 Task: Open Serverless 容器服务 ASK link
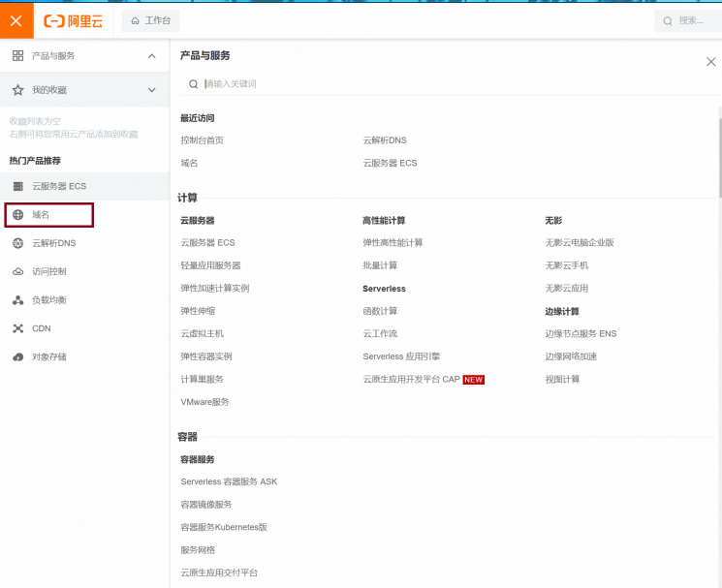229,481
